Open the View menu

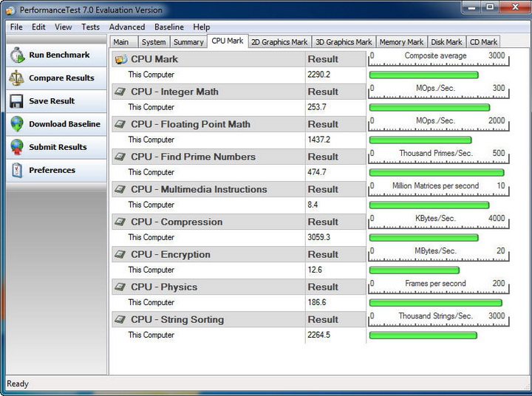click(63, 27)
